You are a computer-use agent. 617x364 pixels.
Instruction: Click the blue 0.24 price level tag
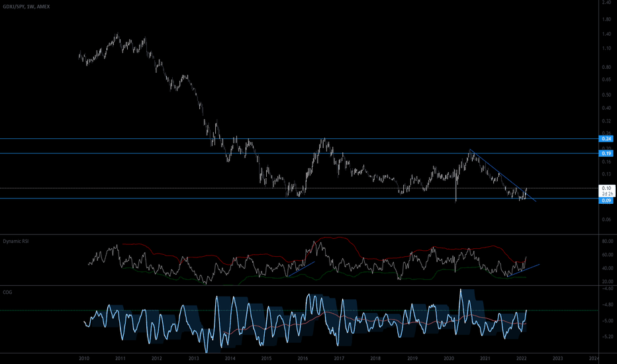(x=606, y=139)
